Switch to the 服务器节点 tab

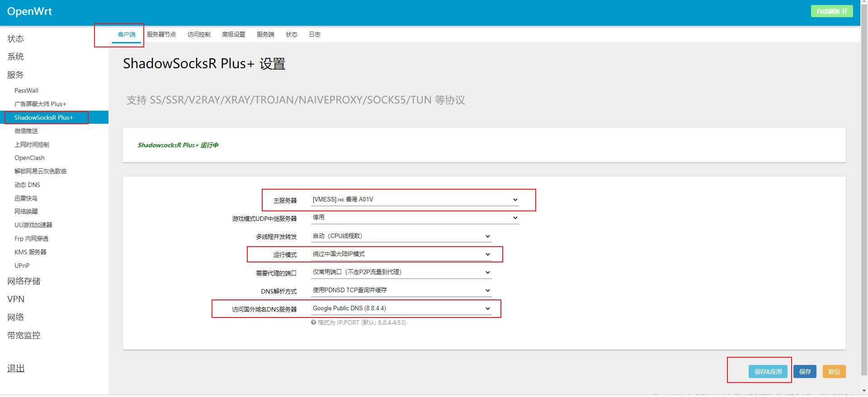pyautogui.click(x=161, y=35)
